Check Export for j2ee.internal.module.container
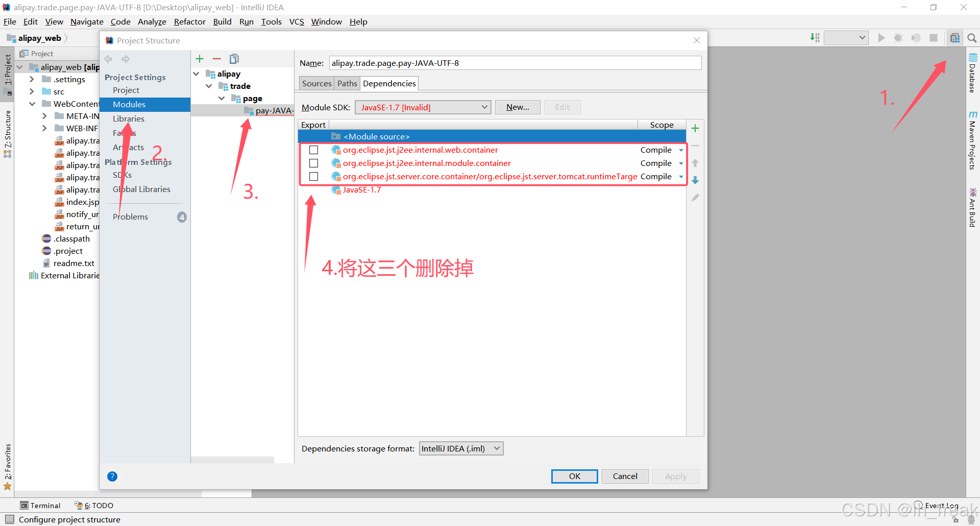980x526 pixels. 314,163
